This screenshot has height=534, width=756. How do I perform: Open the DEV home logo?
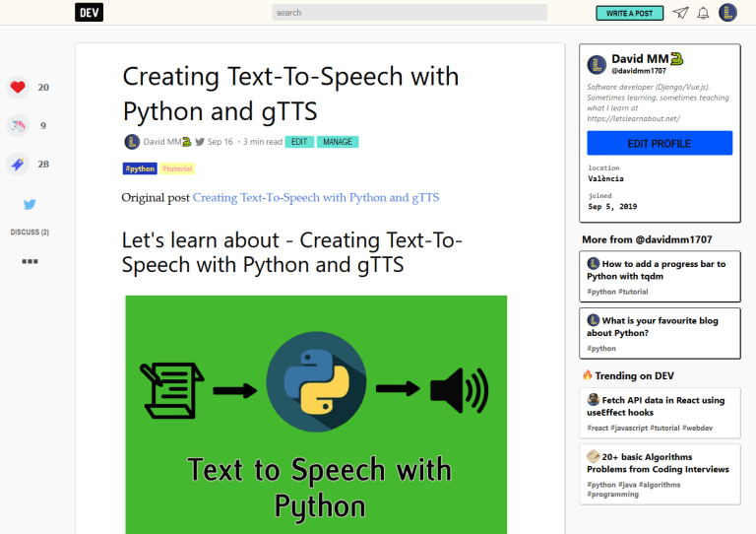[x=90, y=13]
